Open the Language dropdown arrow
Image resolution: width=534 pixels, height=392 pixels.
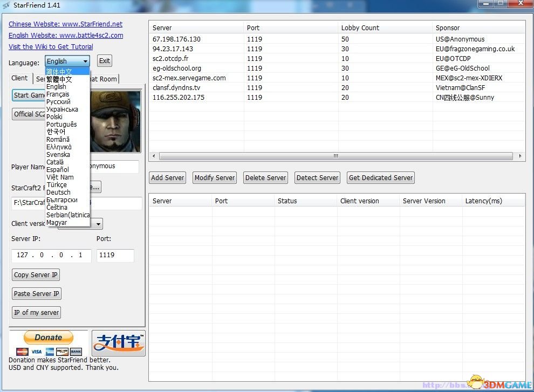click(85, 61)
